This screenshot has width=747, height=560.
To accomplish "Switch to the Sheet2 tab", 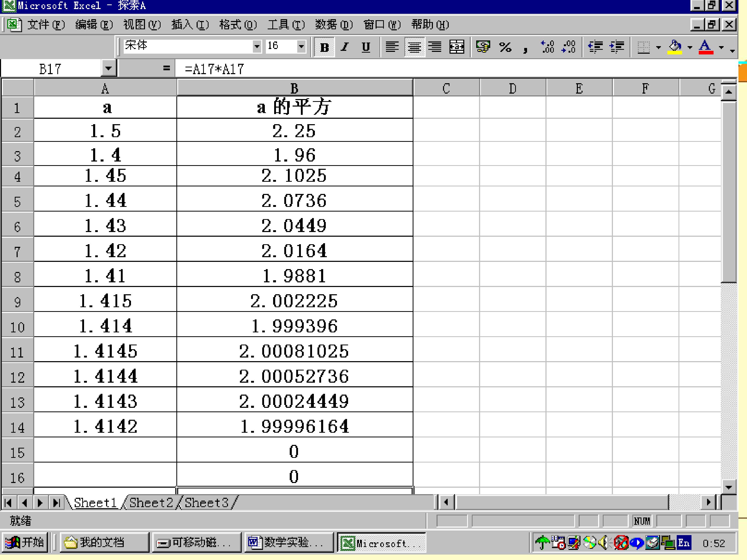I will (x=151, y=503).
